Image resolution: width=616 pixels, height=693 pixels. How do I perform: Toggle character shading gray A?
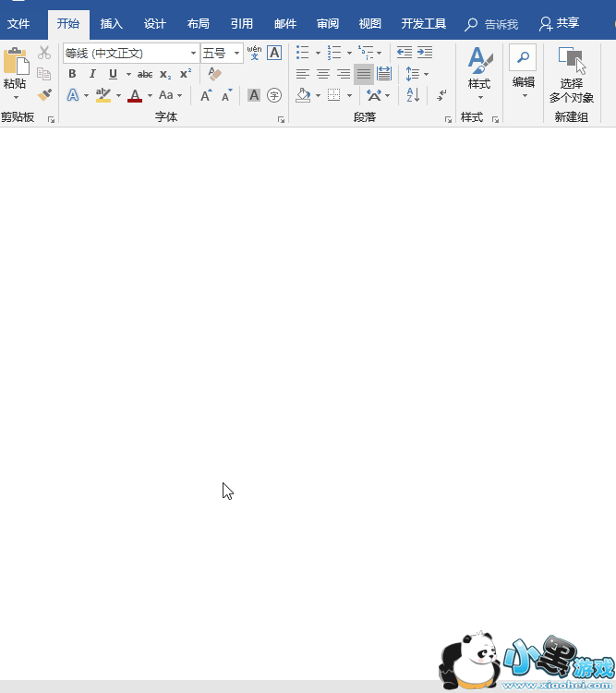(x=254, y=95)
